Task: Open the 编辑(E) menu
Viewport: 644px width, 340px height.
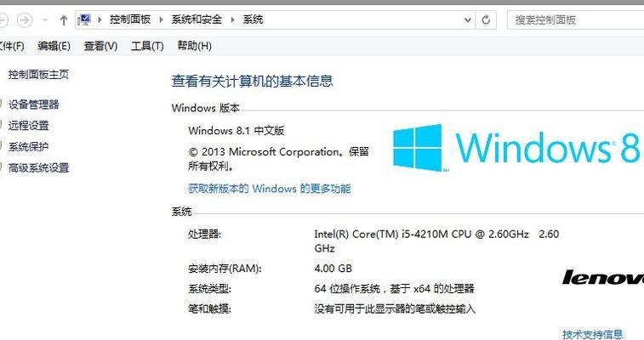Action: (x=54, y=46)
